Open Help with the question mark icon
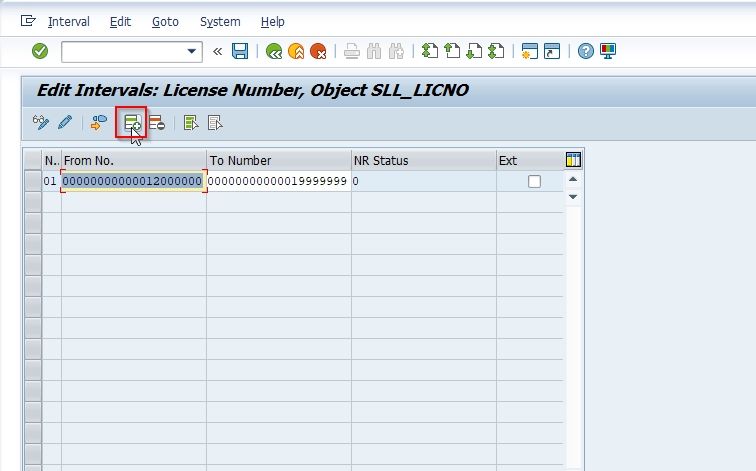The image size is (756, 471). pyautogui.click(x=585, y=51)
